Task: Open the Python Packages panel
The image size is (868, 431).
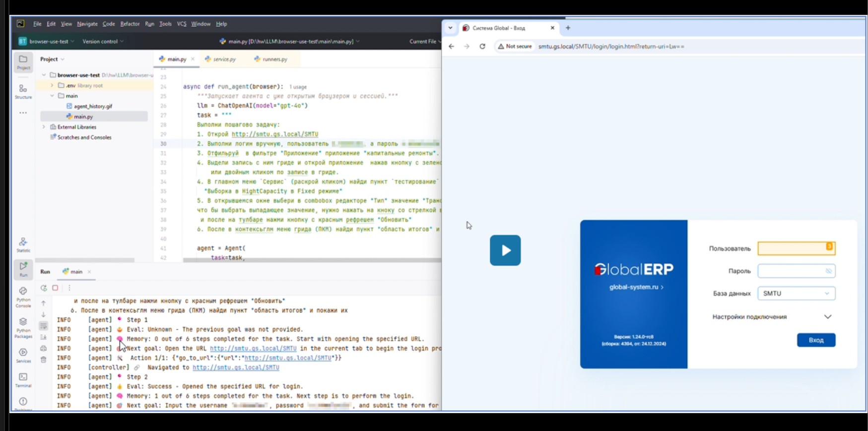Action: 23,326
